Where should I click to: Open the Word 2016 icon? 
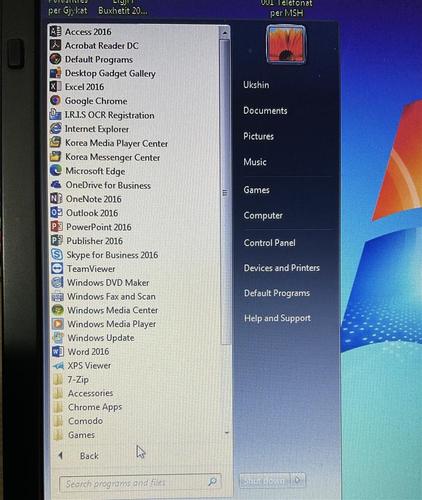pos(58,351)
